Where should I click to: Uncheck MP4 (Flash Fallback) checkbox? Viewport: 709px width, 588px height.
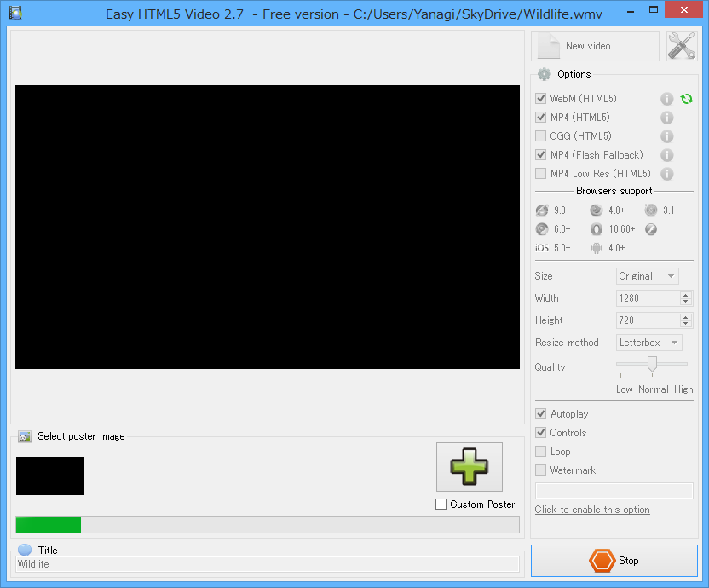pos(541,155)
